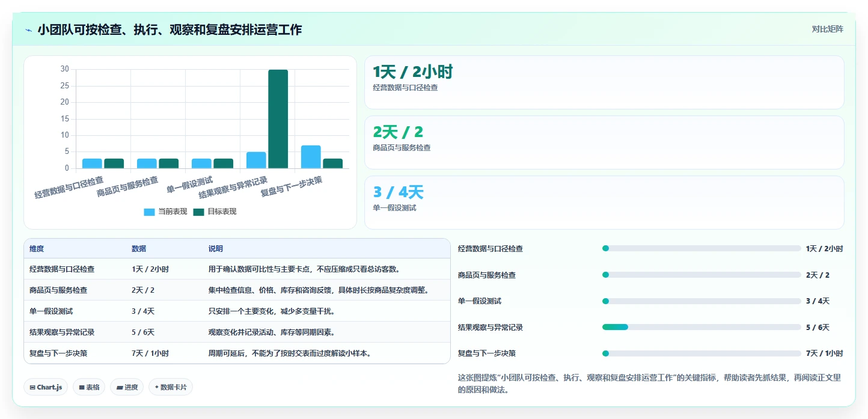Click the 维度 column header
Image resolution: width=868 pixels, height=419 pixels.
(37, 249)
